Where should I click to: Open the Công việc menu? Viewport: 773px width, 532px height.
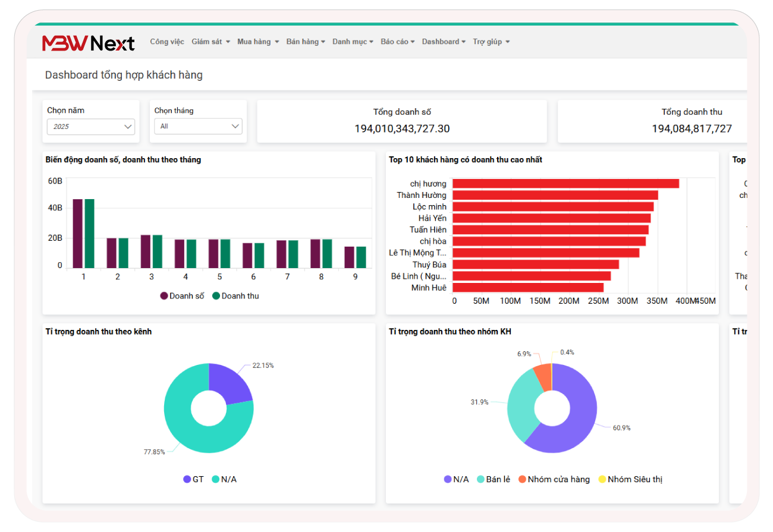[167, 42]
